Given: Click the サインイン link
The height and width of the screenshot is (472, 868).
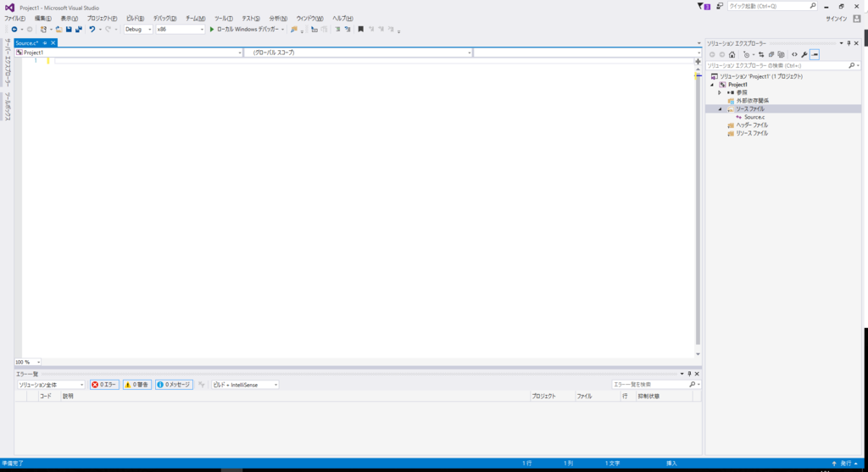Looking at the screenshot, I should tap(837, 19).
